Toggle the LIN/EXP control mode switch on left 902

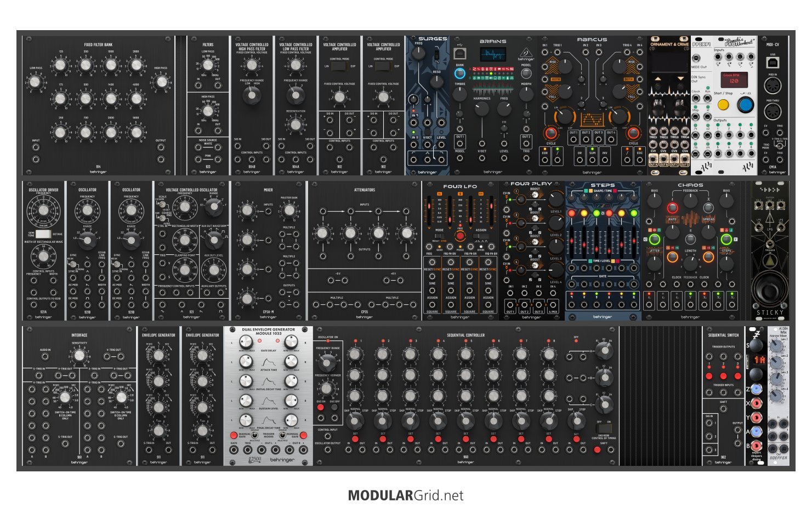tap(339, 66)
